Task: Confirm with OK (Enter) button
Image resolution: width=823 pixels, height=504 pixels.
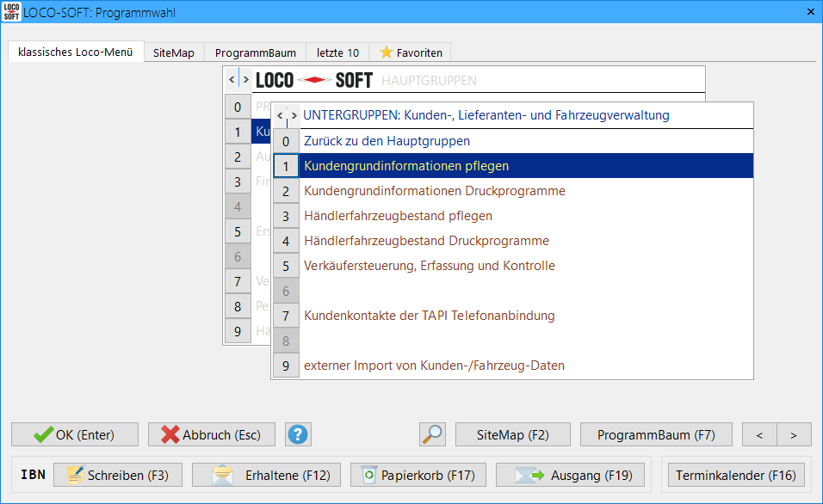Action: tap(74, 434)
